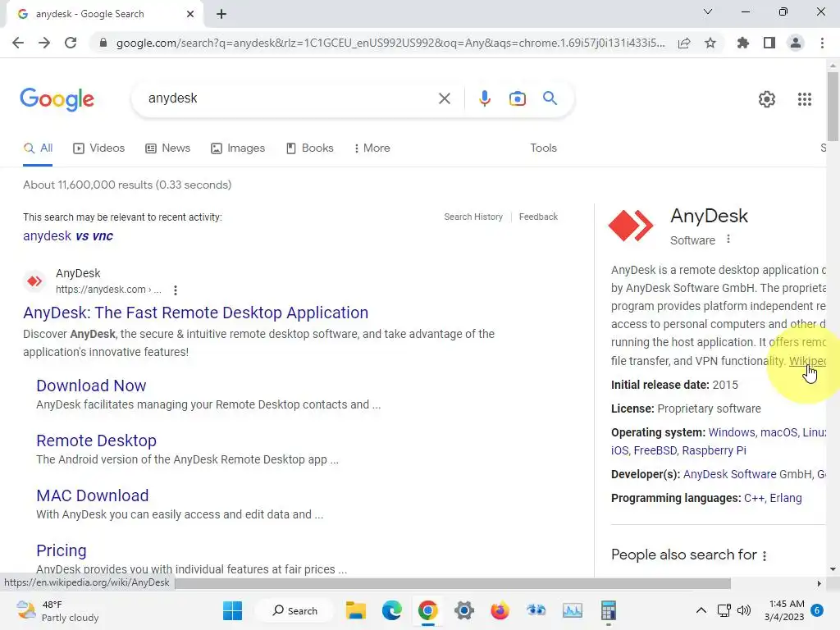Open the Download Now sitelink
Viewport: 840px width, 630px height.
[x=91, y=386]
